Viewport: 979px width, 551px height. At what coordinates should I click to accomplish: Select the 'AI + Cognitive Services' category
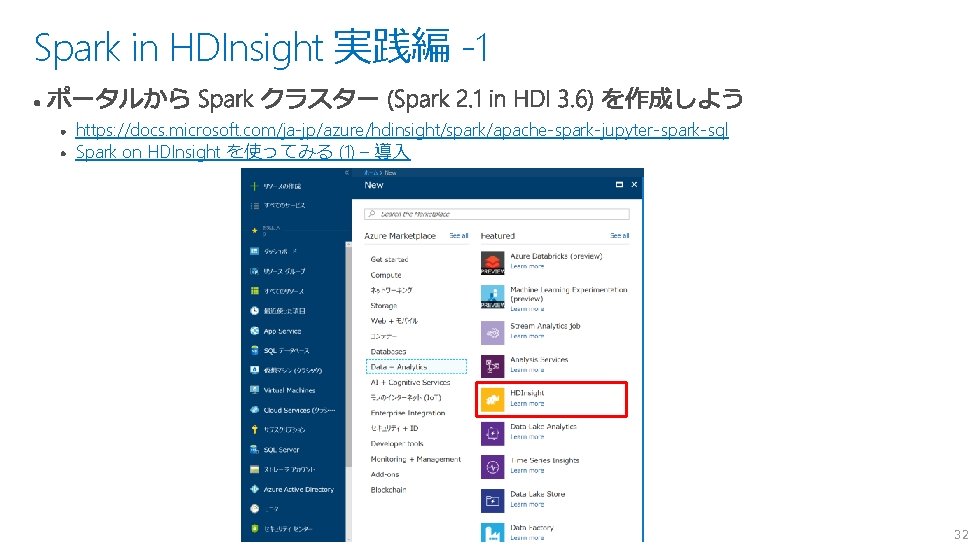pos(410,383)
